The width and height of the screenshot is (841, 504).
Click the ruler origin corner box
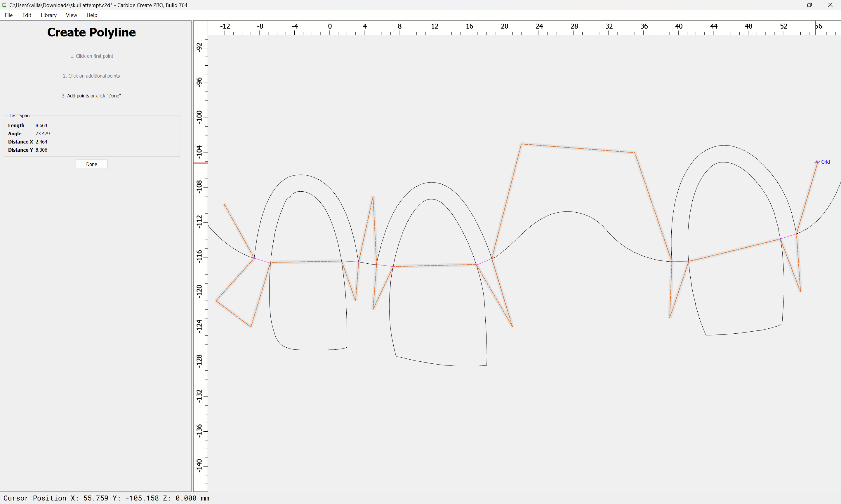(x=201, y=28)
